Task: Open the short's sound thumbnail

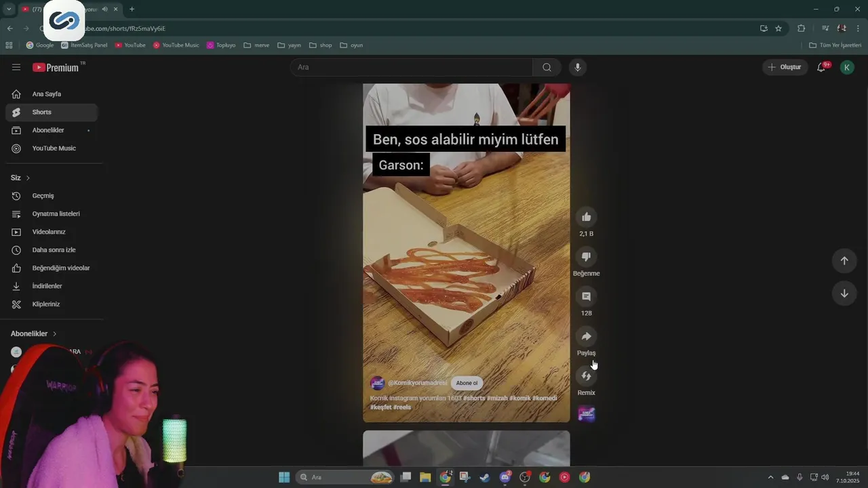Action: pyautogui.click(x=587, y=414)
